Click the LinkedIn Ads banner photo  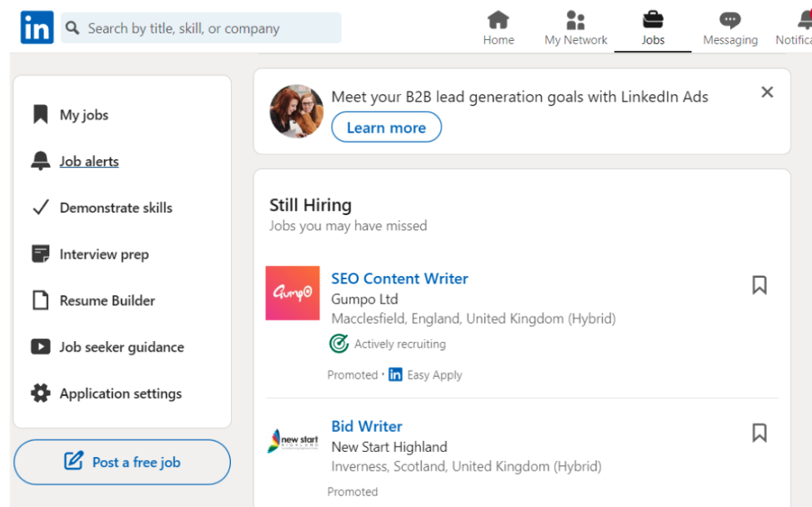(x=296, y=112)
